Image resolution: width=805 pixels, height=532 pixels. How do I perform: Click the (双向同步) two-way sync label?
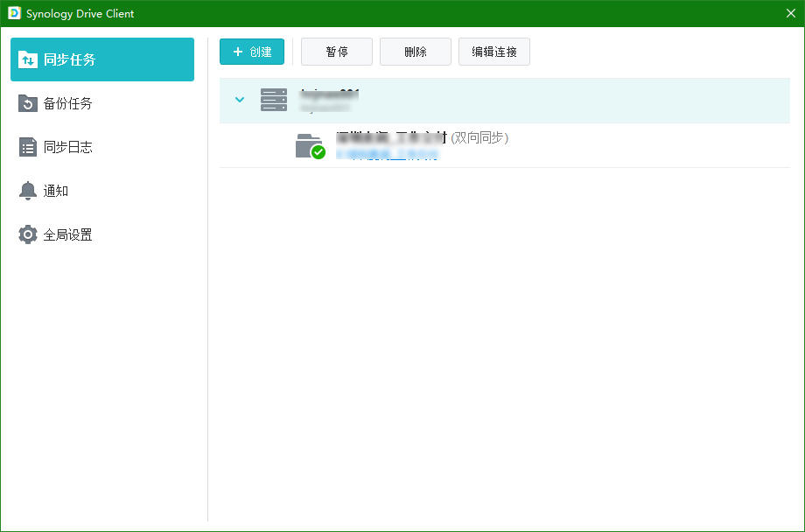coord(479,137)
